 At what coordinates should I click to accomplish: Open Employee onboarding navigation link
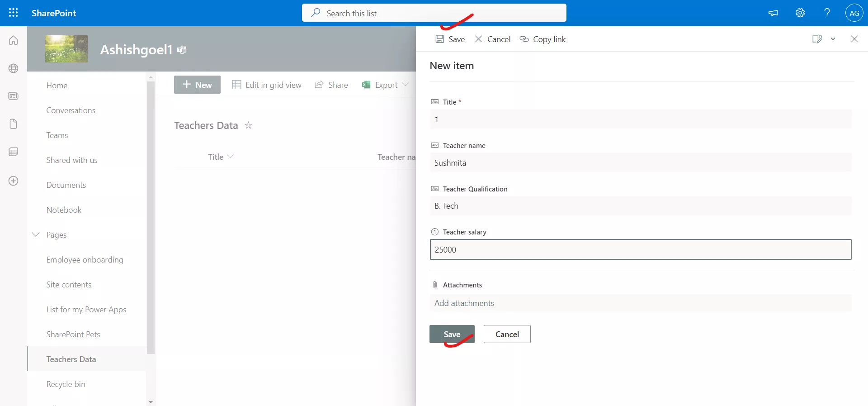(x=85, y=260)
